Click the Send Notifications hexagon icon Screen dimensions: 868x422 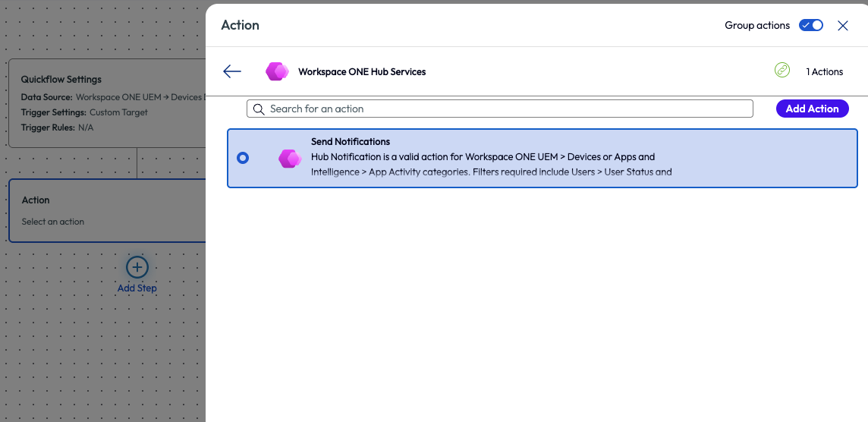click(x=290, y=158)
